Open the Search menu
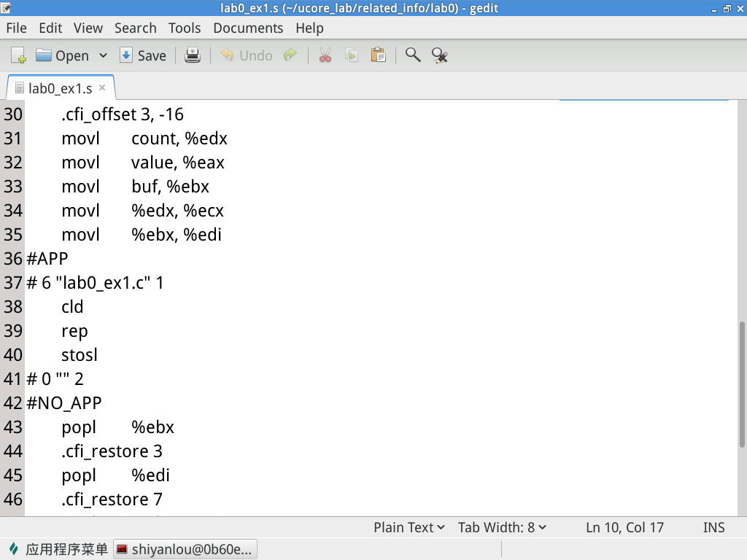The height and width of the screenshot is (560, 747). pyautogui.click(x=135, y=28)
